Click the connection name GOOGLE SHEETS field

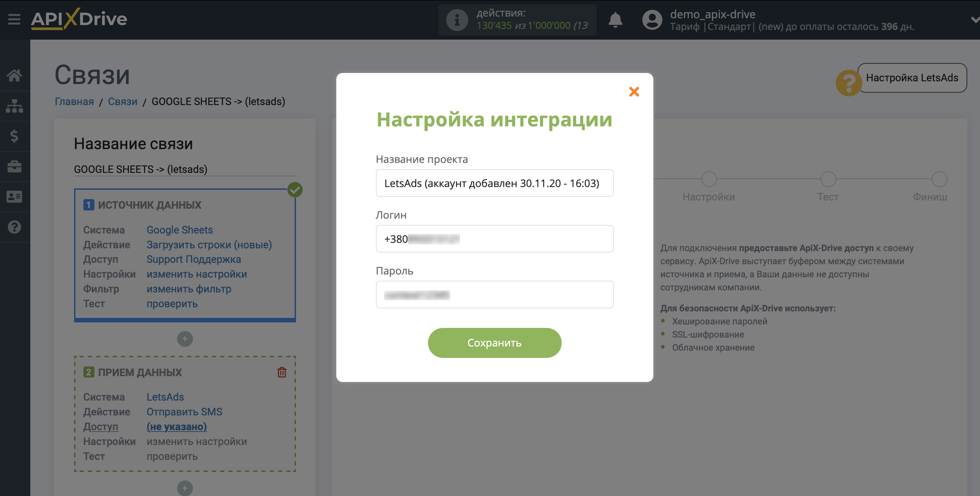(x=185, y=169)
